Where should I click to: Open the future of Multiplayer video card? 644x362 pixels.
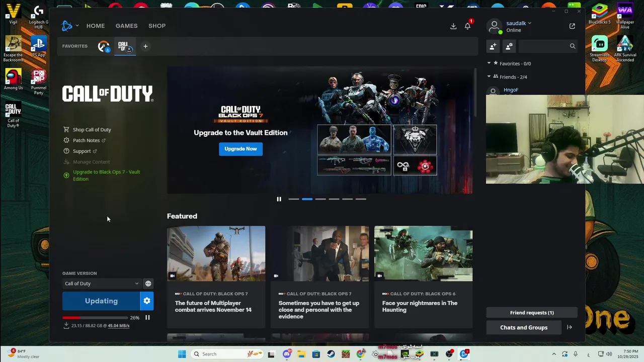pos(216,277)
